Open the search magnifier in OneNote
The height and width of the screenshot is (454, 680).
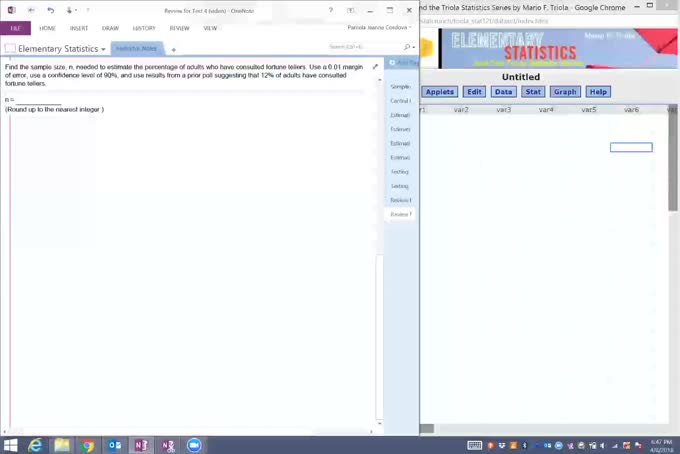tap(407, 47)
